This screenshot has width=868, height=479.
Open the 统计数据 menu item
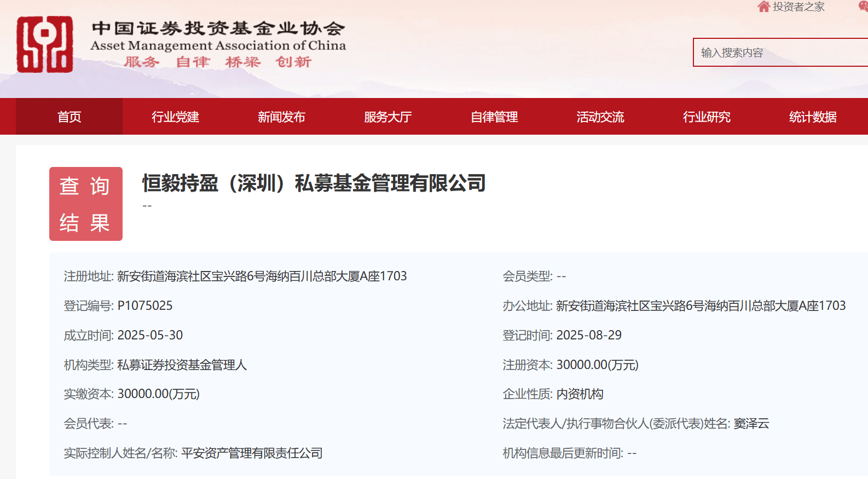point(813,117)
